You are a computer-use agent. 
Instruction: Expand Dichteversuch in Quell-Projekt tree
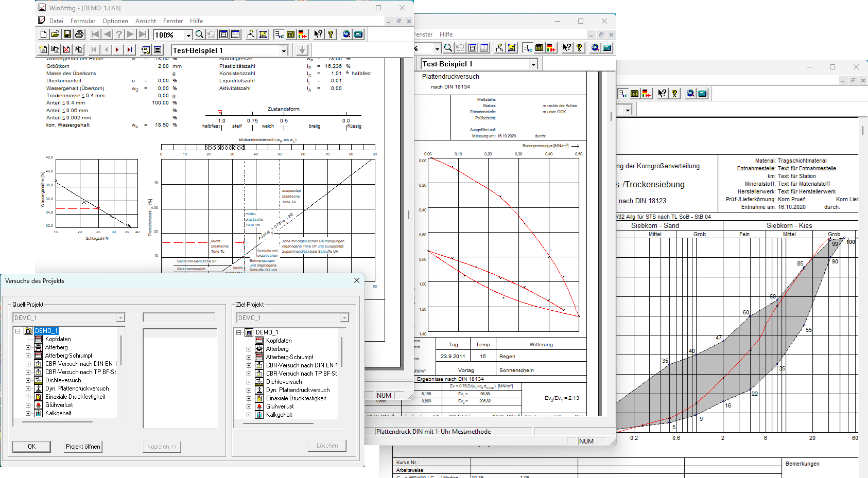point(28,380)
